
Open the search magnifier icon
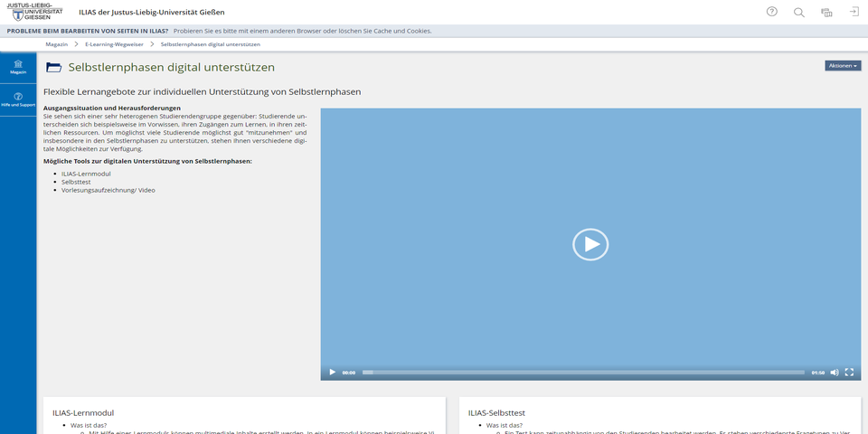798,12
